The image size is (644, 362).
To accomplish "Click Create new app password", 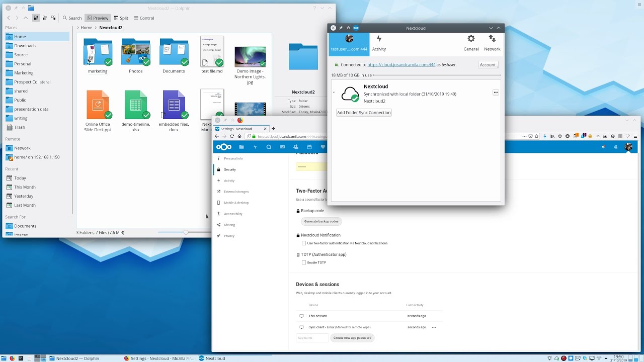I will tap(353, 338).
